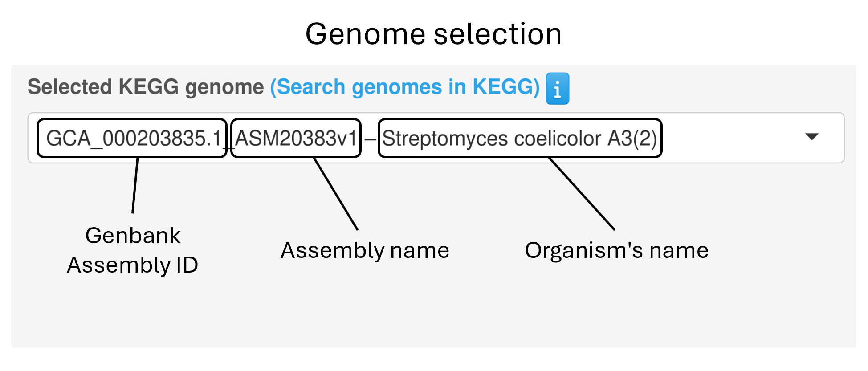Click the Selected KEGG genome label

[146, 87]
